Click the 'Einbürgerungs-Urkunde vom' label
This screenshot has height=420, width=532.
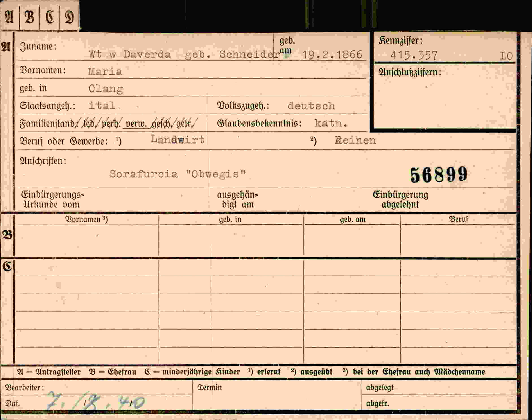53,199
